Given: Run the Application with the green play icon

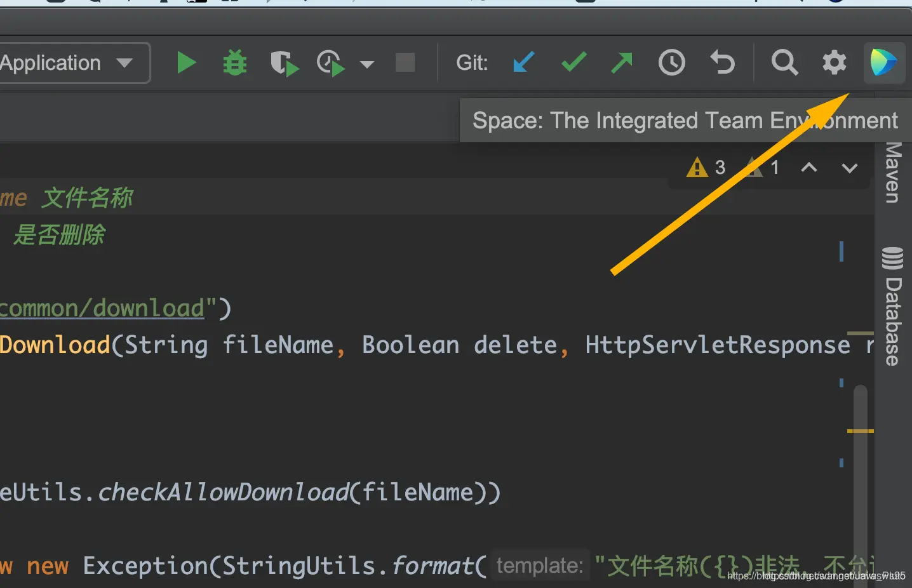Looking at the screenshot, I should [x=186, y=63].
